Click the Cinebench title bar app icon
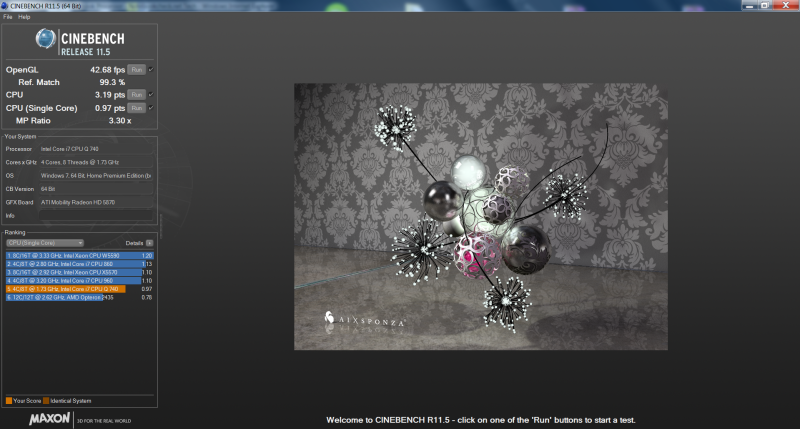 pos(4,6)
